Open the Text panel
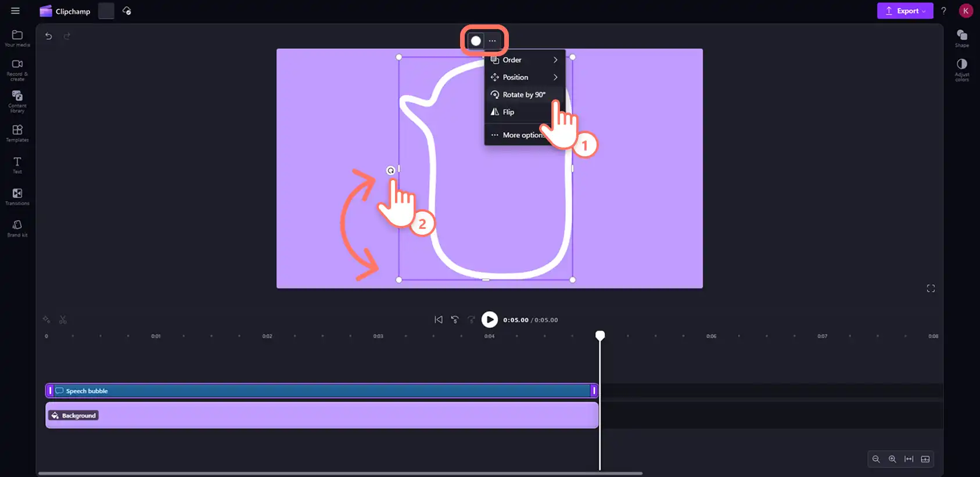This screenshot has height=477, width=980. tap(17, 165)
